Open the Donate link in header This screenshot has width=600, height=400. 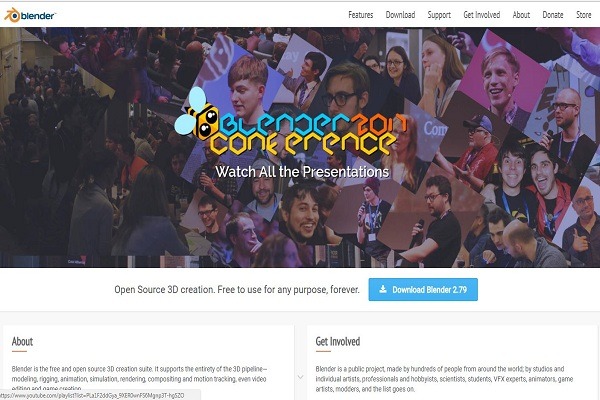(553, 15)
